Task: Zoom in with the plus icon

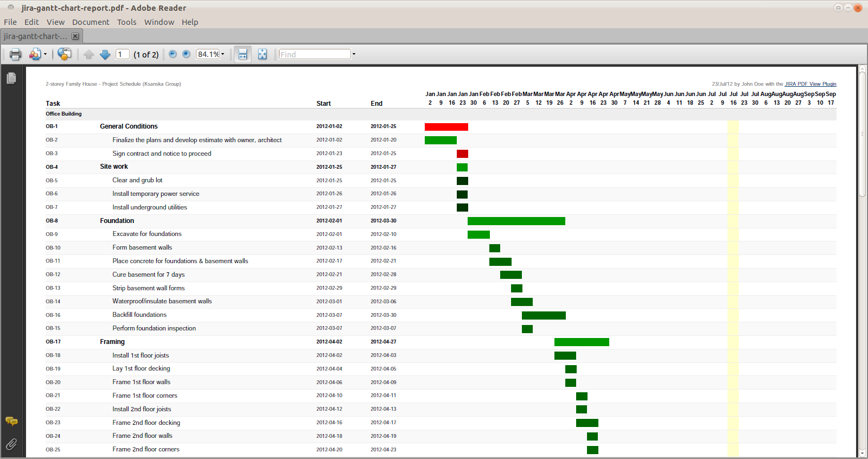Action: pyautogui.click(x=186, y=54)
